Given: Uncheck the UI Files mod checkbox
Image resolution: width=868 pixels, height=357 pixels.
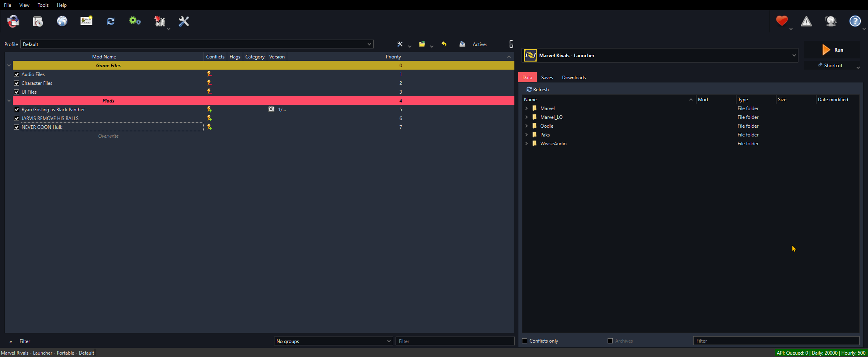Looking at the screenshot, I should click(x=17, y=92).
